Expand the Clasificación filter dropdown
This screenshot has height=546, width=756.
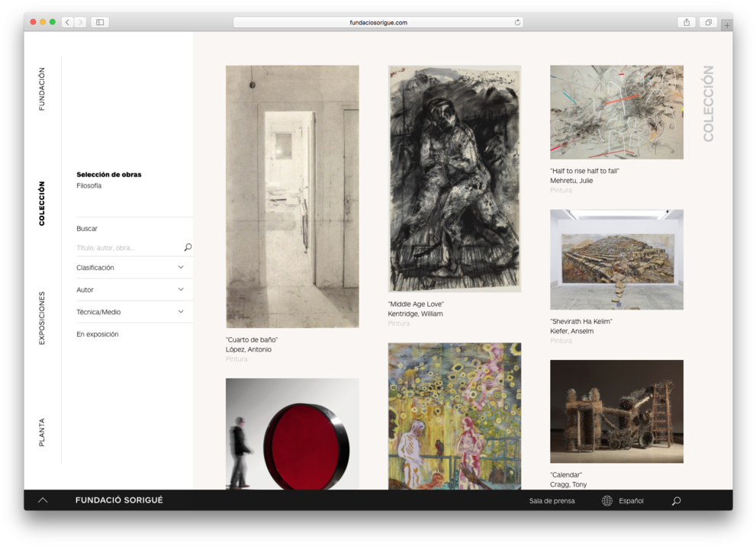(x=181, y=268)
